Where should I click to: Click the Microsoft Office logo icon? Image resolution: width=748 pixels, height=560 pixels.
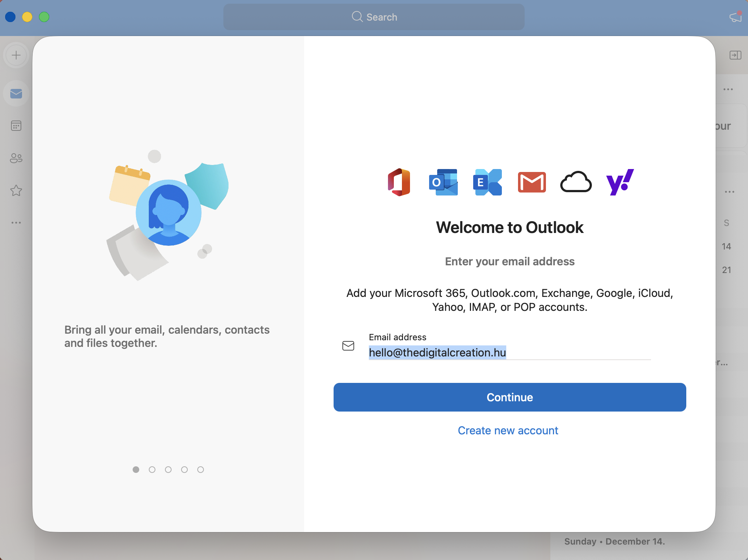399,182
